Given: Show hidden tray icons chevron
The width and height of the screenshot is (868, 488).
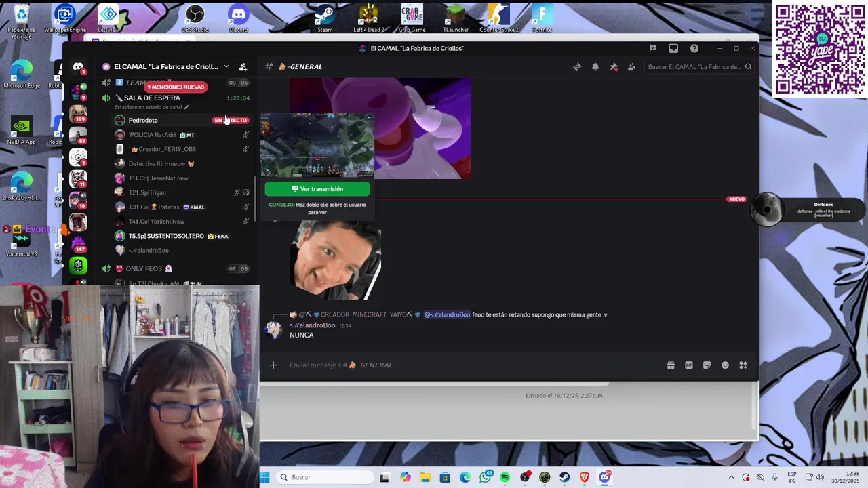Looking at the screenshot, I should click(731, 477).
